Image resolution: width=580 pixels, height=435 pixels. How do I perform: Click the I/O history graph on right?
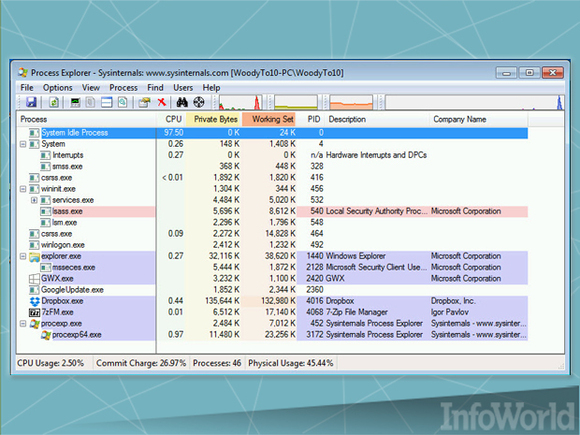(474, 102)
